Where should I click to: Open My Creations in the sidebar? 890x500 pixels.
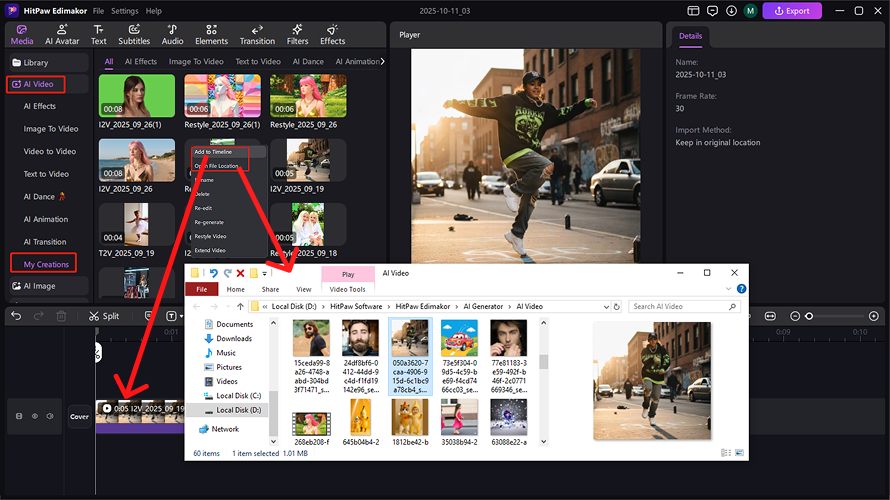[47, 264]
